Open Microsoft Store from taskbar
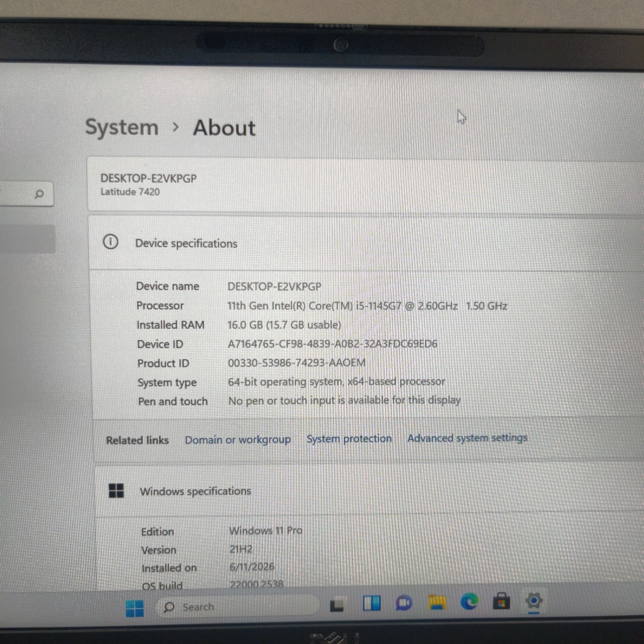 point(501,601)
